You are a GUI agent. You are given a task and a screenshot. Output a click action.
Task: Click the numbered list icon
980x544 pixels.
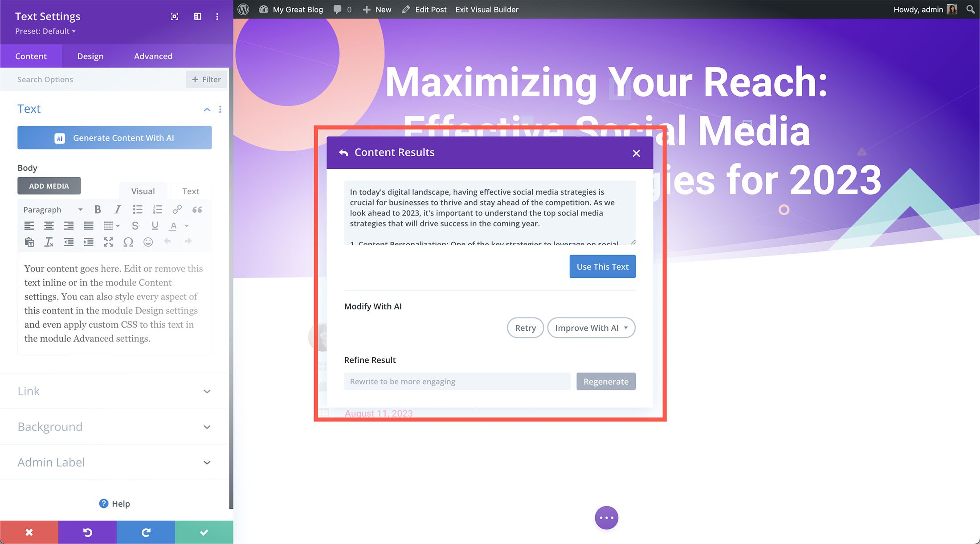click(x=158, y=210)
